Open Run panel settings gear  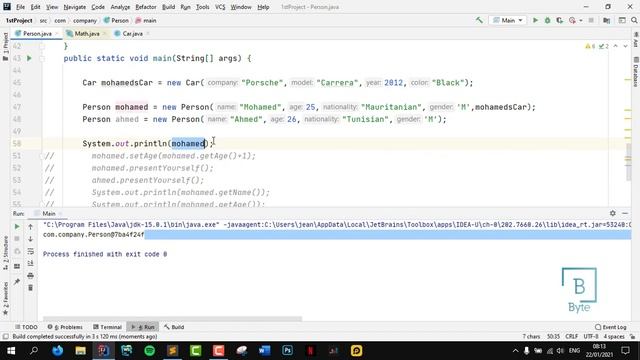tap(613, 213)
